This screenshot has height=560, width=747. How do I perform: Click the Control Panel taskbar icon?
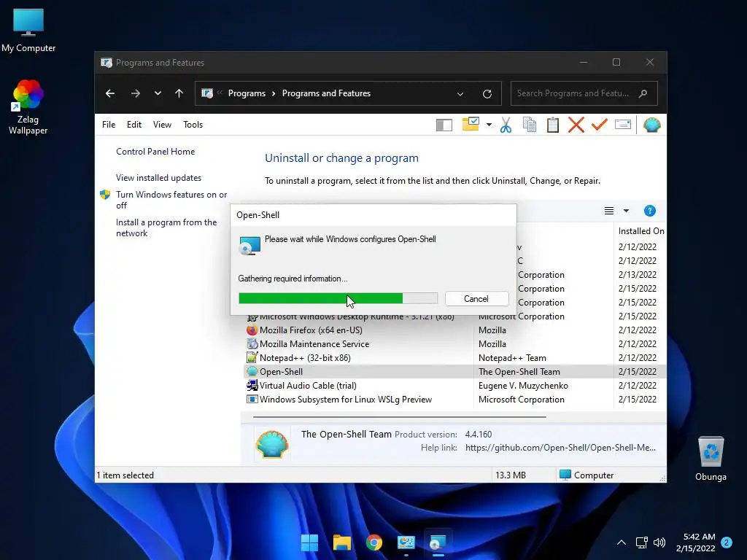click(406, 542)
